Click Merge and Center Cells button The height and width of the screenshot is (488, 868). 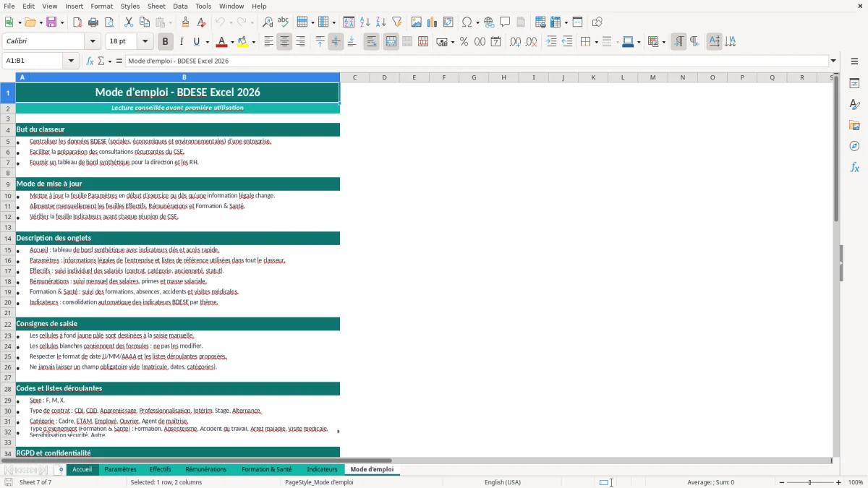click(391, 42)
